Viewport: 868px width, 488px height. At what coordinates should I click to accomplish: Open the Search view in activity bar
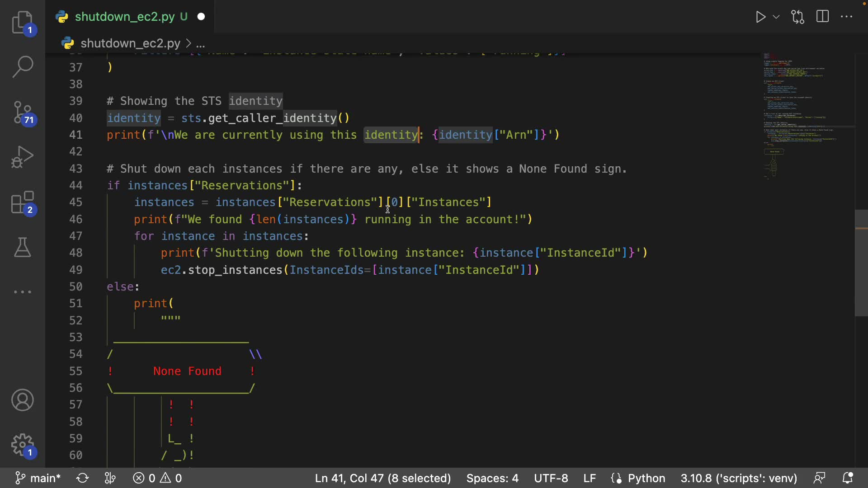tap(22, 67)
